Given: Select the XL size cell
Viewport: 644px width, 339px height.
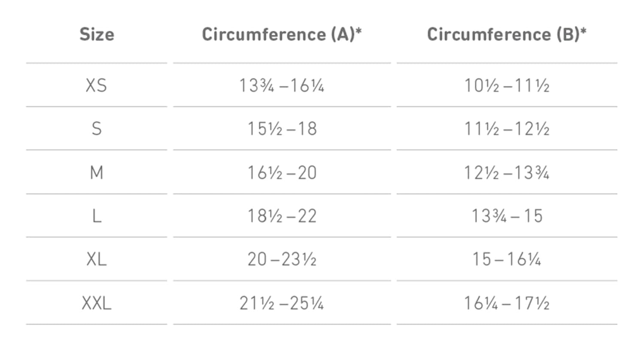Looking at the screenshot, I should 97,260.
